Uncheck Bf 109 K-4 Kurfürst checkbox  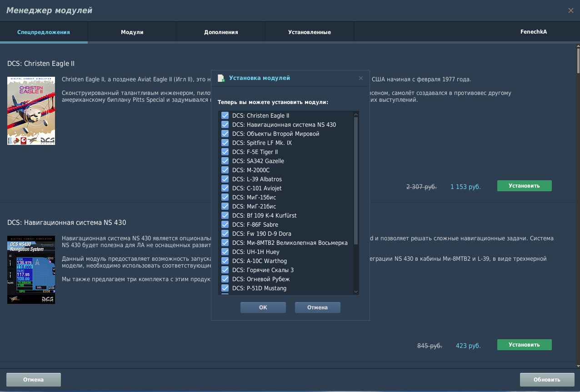[x=225, y=215]
